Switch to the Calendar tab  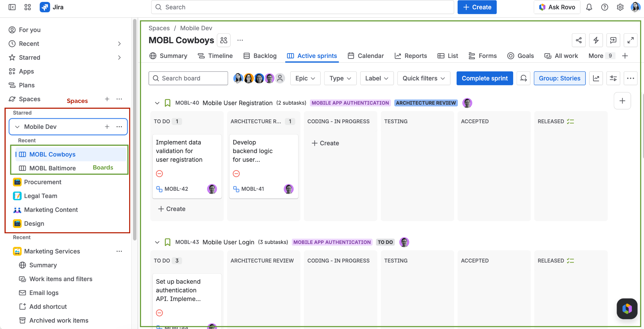[366, 56]
